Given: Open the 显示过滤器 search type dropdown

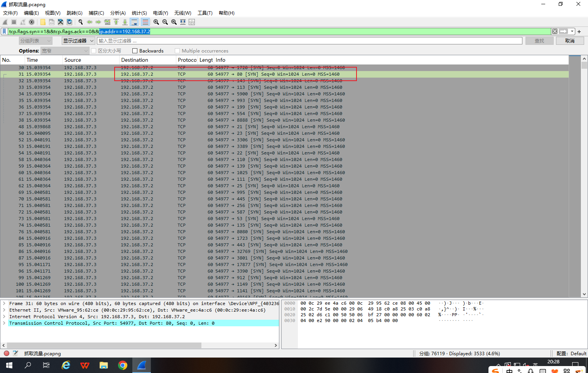Looking at the screenshot, I should coord(78,41).
